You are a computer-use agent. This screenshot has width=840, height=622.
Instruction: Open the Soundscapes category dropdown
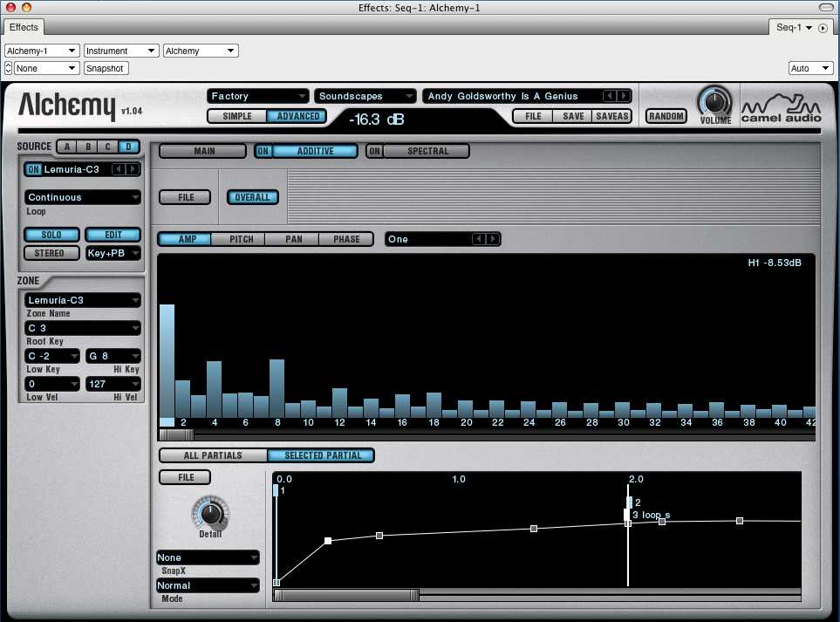coord(365,96)
